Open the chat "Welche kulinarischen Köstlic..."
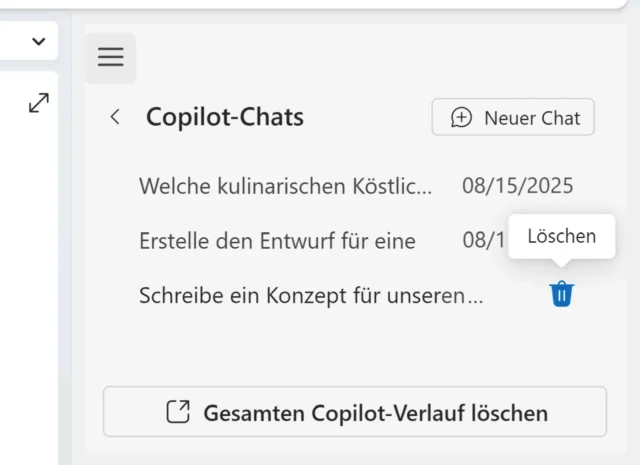The width and height of the screenshot is (640, 465). (x=286, y=185)
